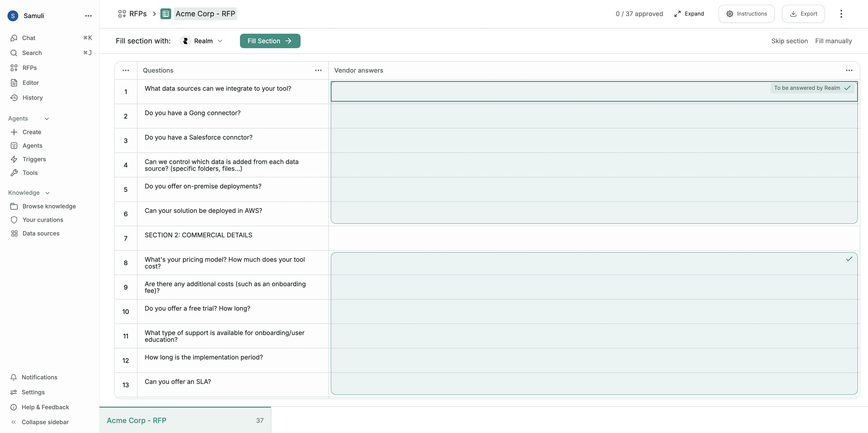Open the RFPs section in the sidebar
The width and height of the screenshot is (868, 433).
(30, 67)
